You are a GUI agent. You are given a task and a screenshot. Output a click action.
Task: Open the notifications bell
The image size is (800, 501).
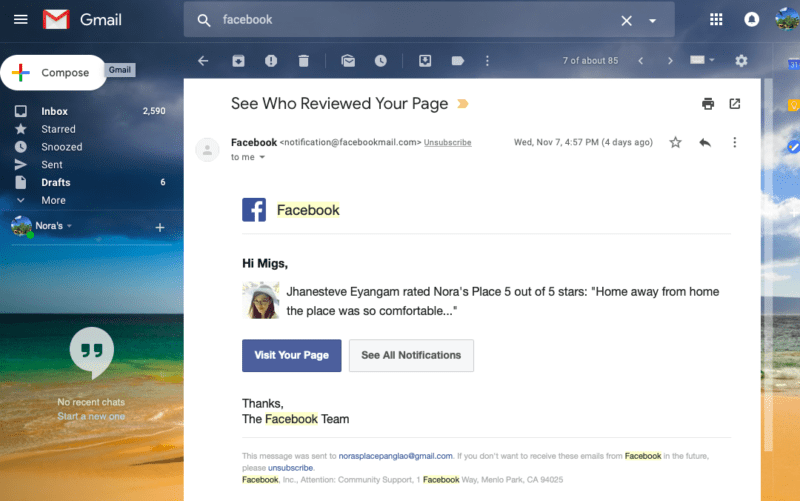tap(751, 19)
